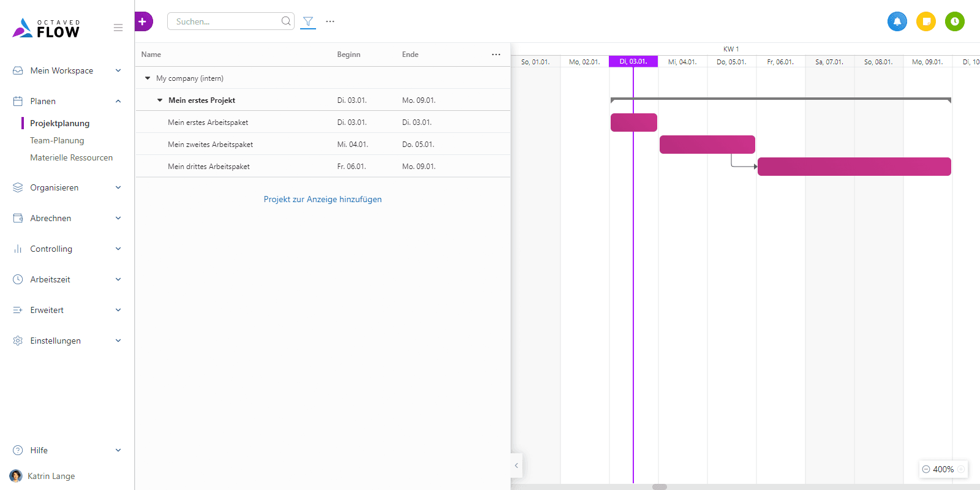
Task: Collapse the table panel with left chevron
Action: point(516,466)
